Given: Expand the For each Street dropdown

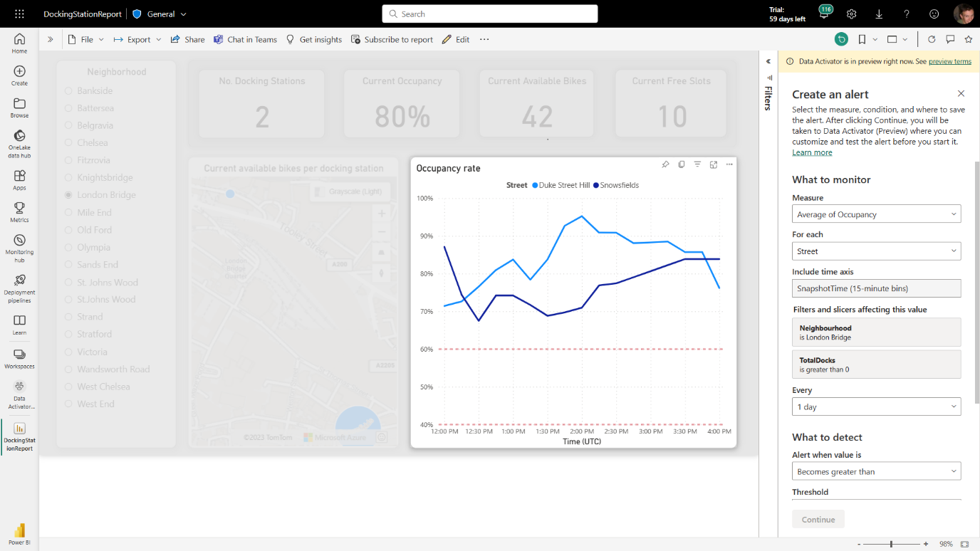Looking at the screenshot, I should point(876,251).
